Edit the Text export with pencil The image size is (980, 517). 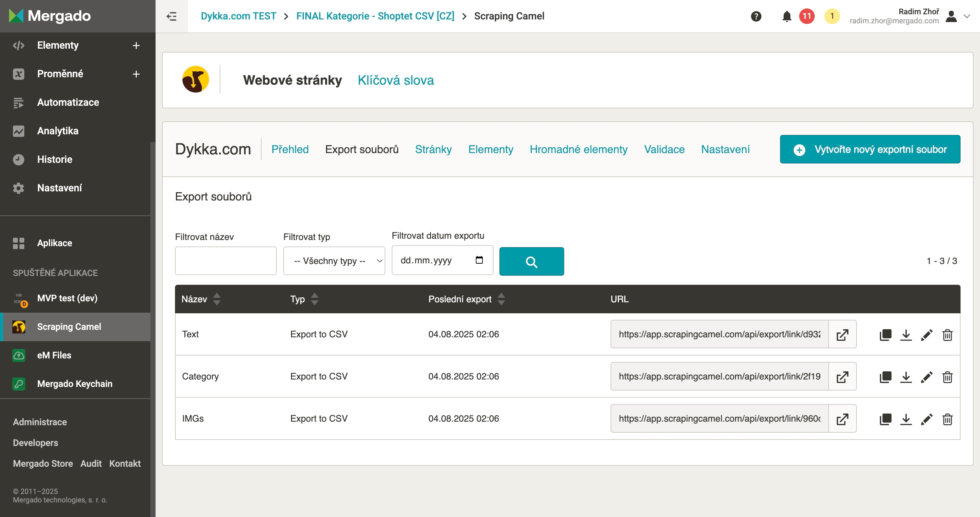[x=926, y=335]
